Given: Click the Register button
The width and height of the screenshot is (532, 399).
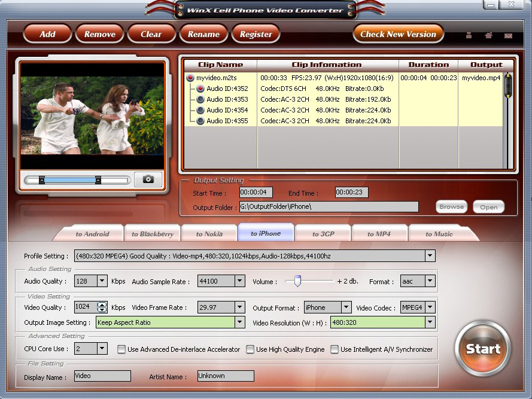Looking at the screenshot, I should tap(256, 34).
